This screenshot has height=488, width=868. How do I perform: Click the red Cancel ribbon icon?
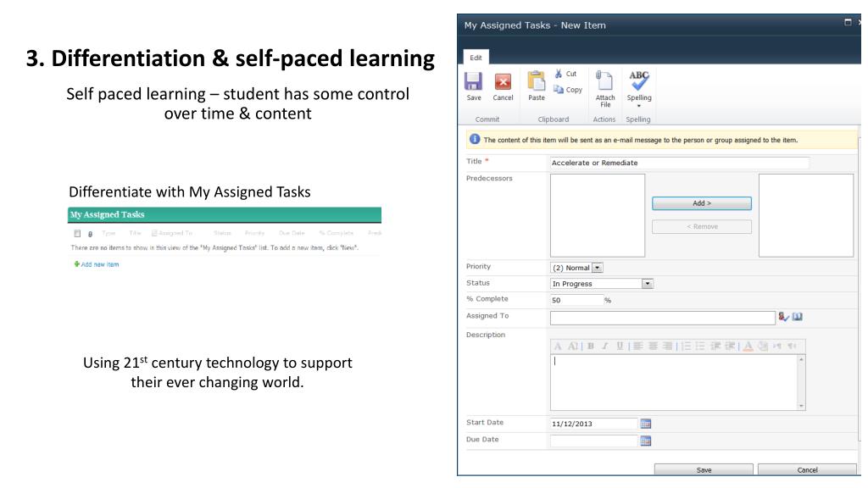tap(503, 82)
